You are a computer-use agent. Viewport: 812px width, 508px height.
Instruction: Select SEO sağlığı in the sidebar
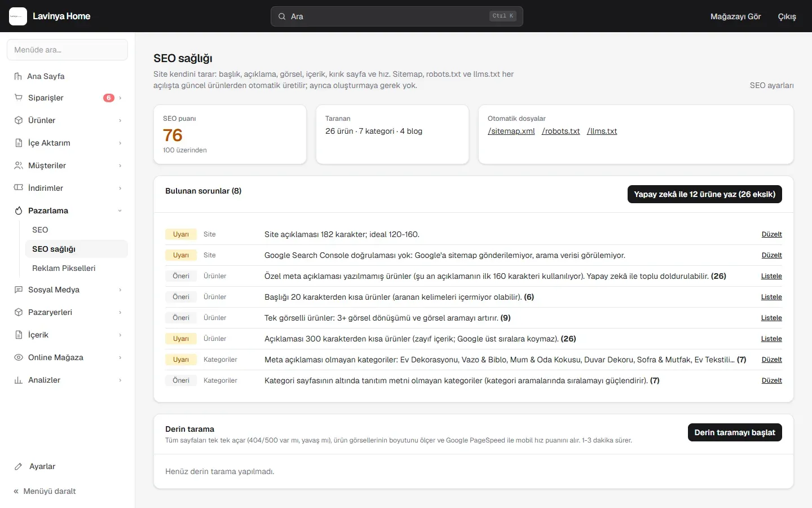(x=76, y=249)
